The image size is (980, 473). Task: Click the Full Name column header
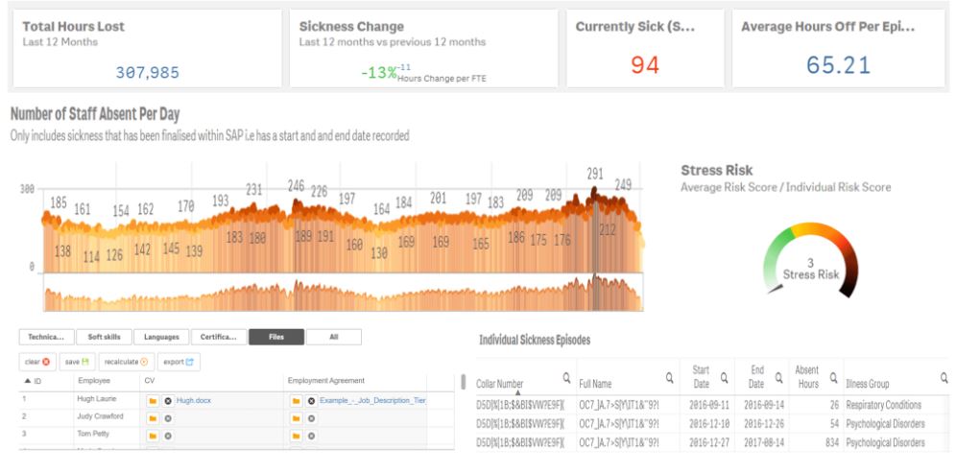(595, 384)
